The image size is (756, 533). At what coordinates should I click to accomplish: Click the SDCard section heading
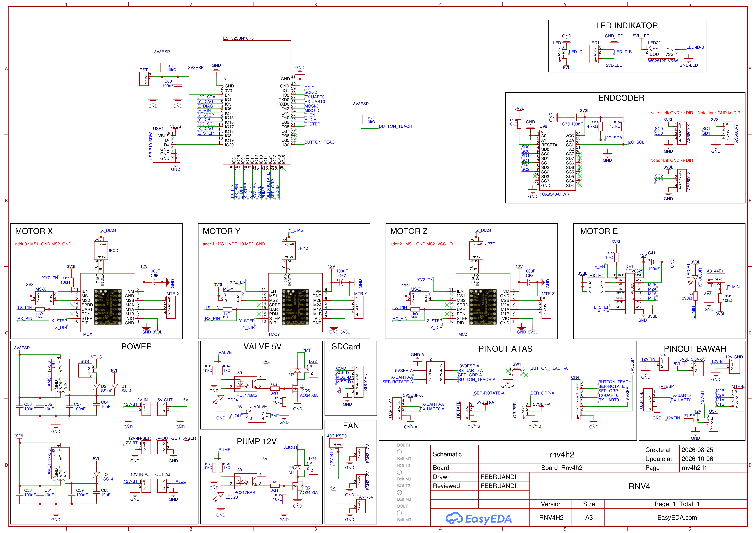tap(346, 346)
